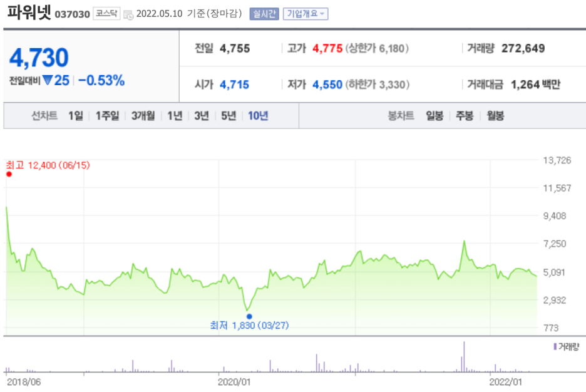Click the 선차트 label
Screen dimensions: 586x392
pyautogui.click(x=44, y=116)
